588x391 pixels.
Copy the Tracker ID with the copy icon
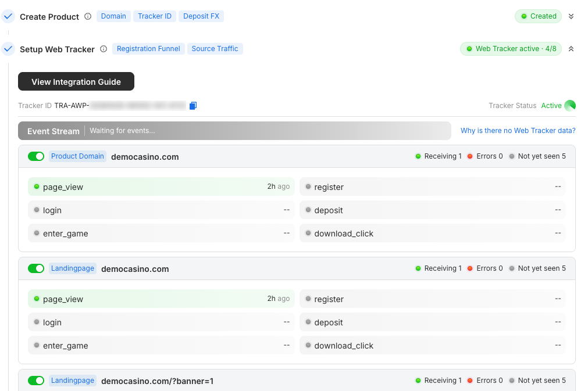[x=193, y=106]
